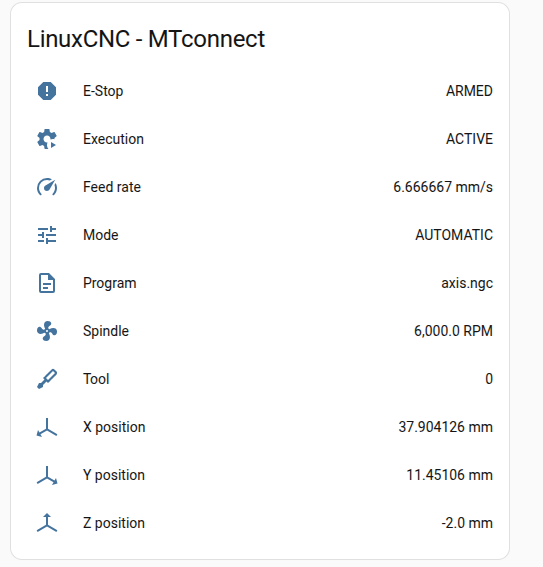Open the E-Stop entity label
543x567 pixels.
point(103,91)
